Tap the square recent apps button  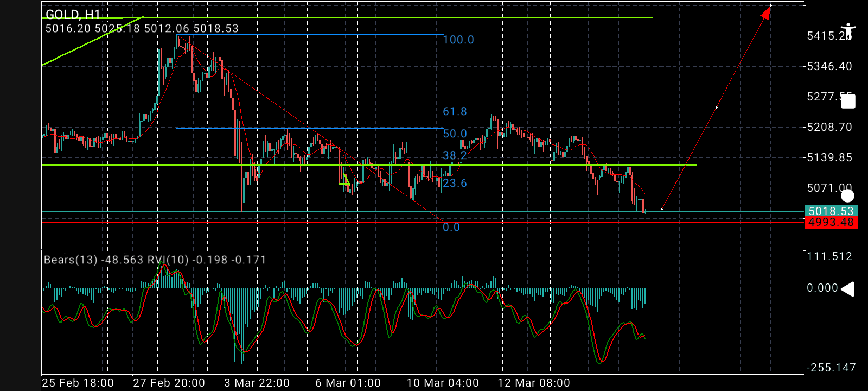point(848,102)
